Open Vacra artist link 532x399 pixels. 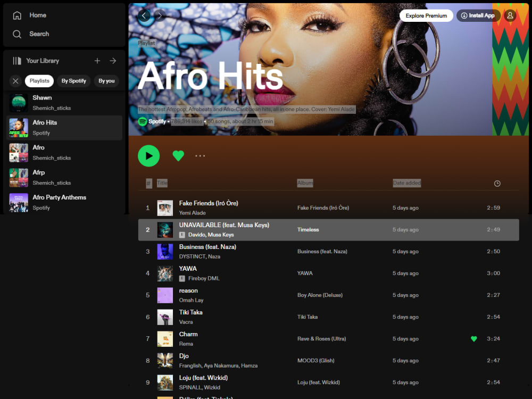point(186,322)
